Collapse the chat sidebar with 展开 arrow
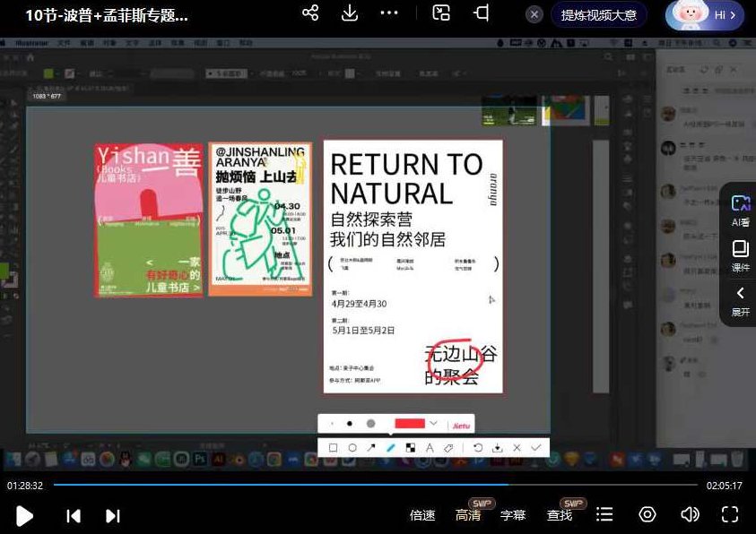Viewport: 756px width, 534px height. [x=742, y=292]
